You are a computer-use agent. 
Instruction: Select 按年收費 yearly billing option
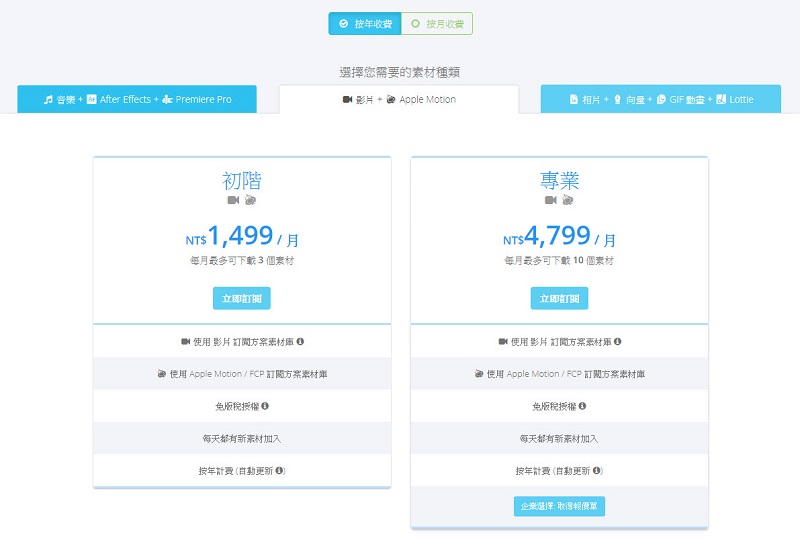pos(365,24)
